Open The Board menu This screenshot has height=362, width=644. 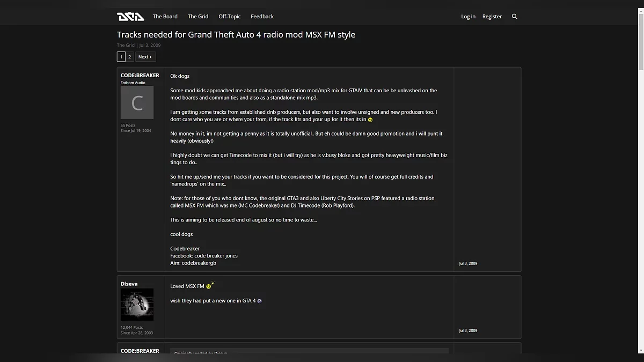click(165, 17)
